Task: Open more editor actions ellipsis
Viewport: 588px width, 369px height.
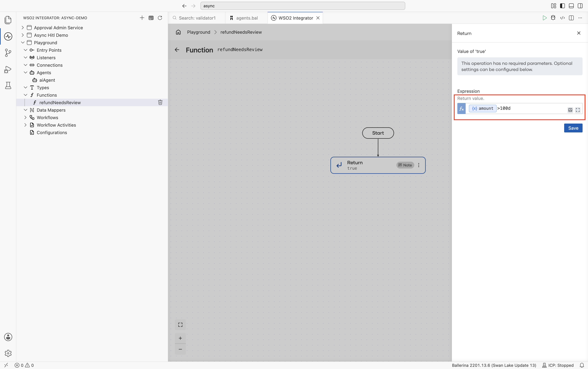Action: point(580,18)
